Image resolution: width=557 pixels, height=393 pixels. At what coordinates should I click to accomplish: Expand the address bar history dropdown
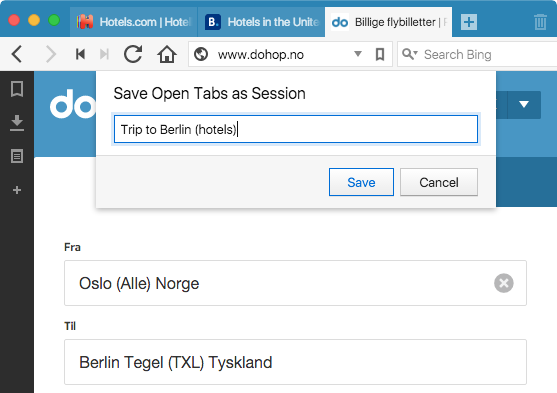pyautogui.click(x=358, y=54)
